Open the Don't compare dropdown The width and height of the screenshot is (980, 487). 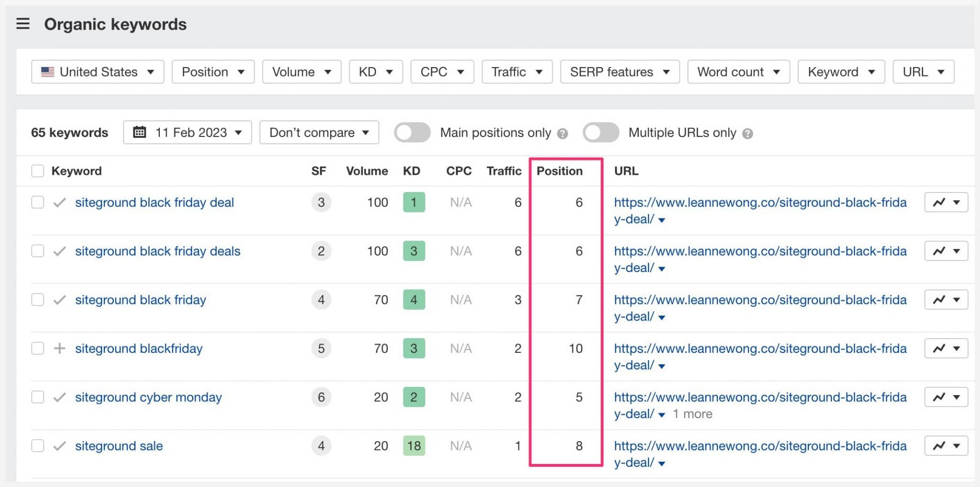[x=318, y=132]
